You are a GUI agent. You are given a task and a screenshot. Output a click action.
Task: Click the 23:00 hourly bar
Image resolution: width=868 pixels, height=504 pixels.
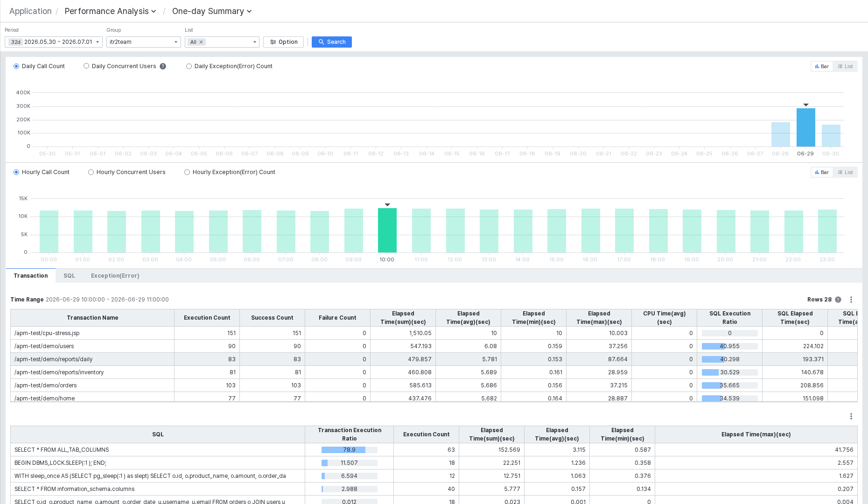point(827,231)
